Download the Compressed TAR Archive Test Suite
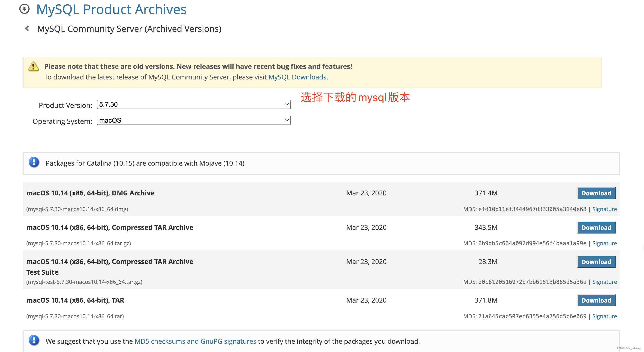 click(x=596, y=262)
